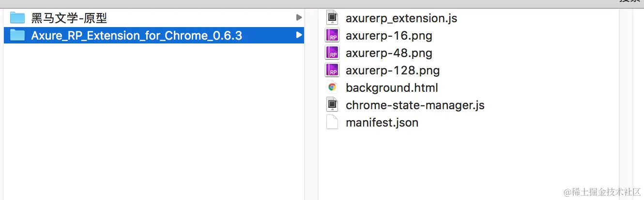Click the axurerp-16.png RP icon

(x=332, y=35)
